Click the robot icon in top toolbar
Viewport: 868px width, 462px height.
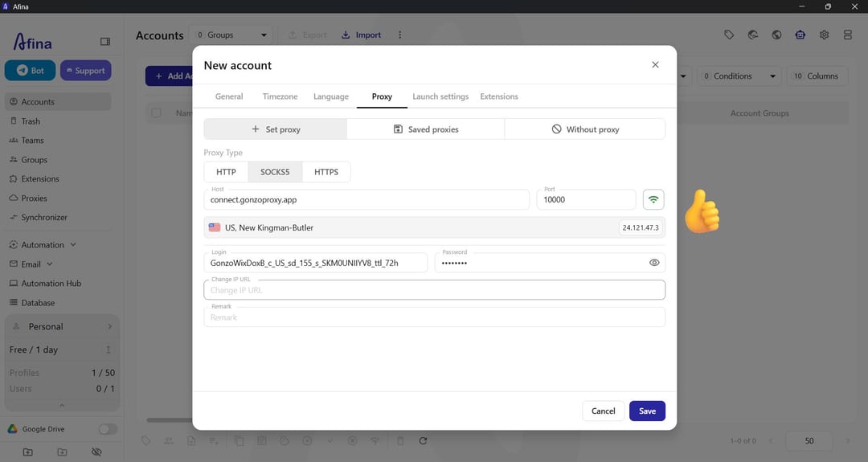(x=800, y=35)
